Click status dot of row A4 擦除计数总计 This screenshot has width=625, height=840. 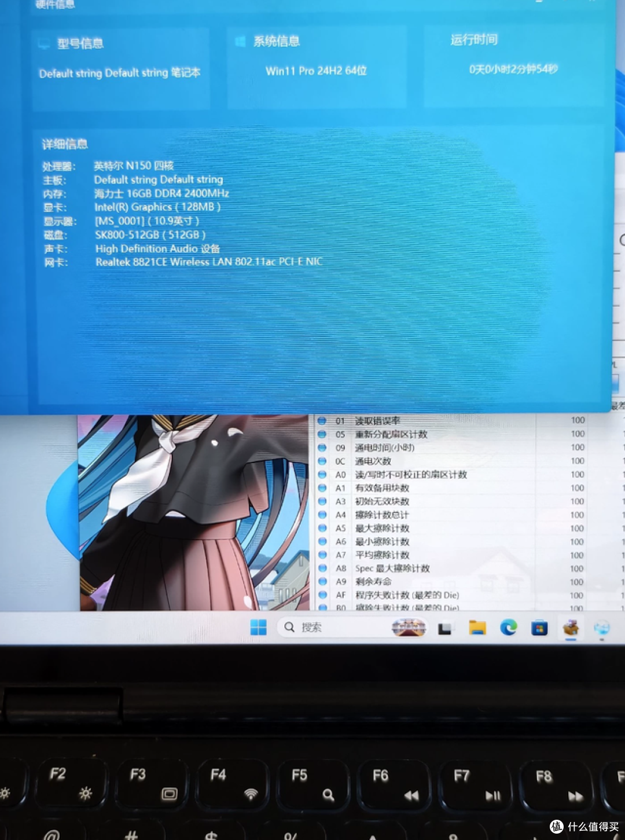click(x=322, y=515)
